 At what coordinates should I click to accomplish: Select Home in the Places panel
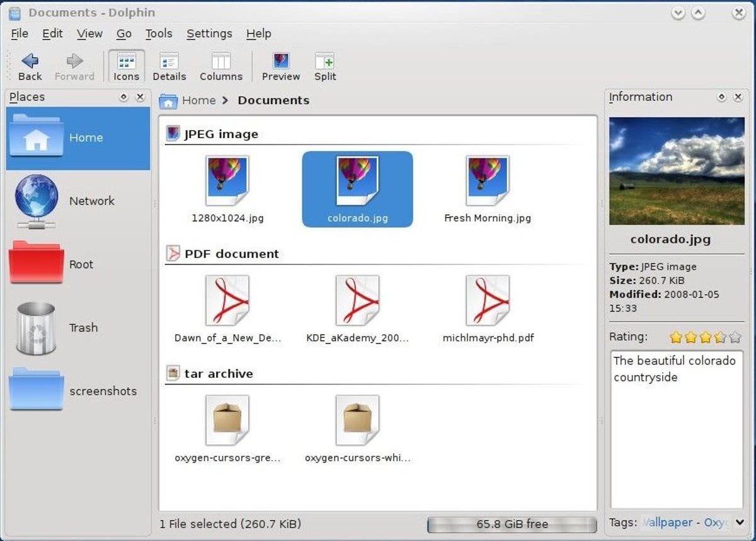(78, 138)
